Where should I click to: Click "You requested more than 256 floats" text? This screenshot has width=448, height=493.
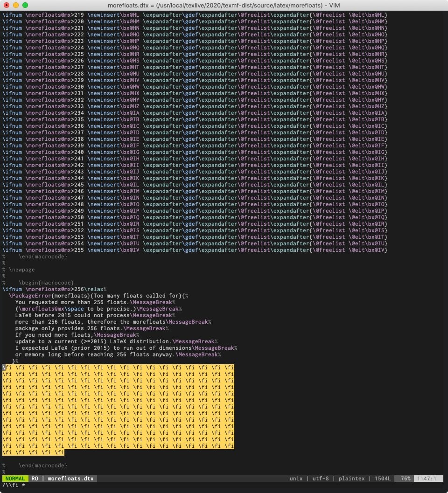coord(70,302)
